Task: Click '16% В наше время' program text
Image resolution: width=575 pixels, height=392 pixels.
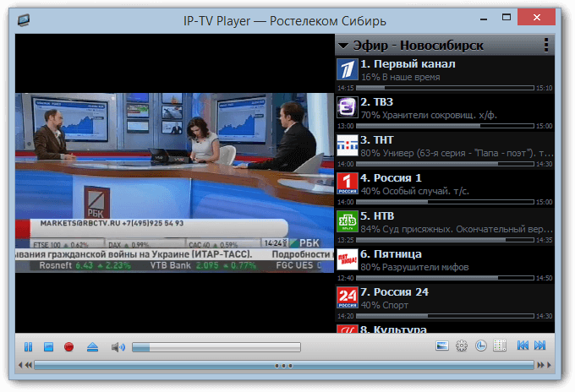Action: (x=401, y=77)
